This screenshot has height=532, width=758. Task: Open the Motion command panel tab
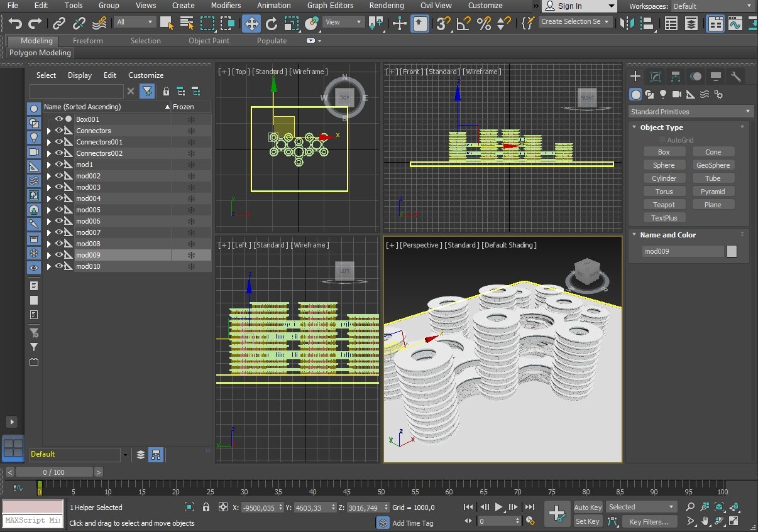point(696,77)
